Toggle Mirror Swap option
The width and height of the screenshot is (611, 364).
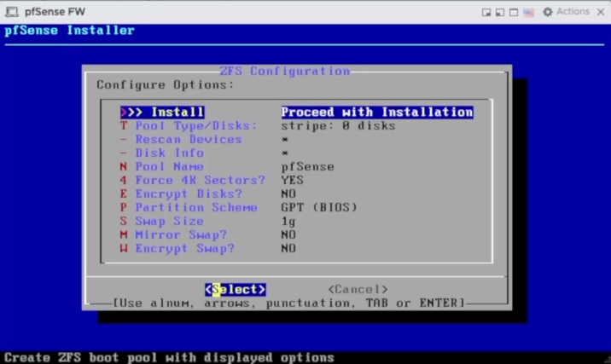pyautogui.click(x=173, y=234)
